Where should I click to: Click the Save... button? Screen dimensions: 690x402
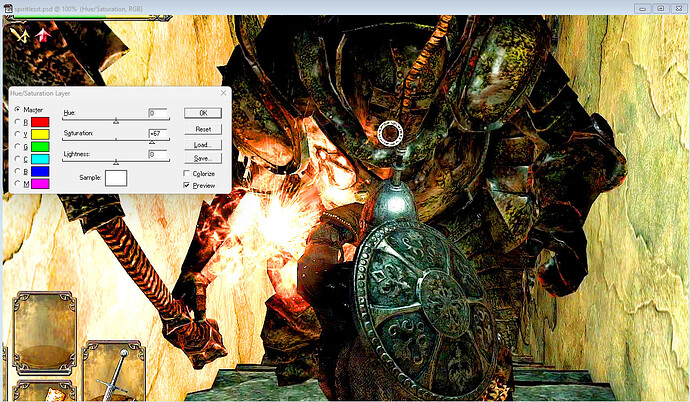point(203,158)
